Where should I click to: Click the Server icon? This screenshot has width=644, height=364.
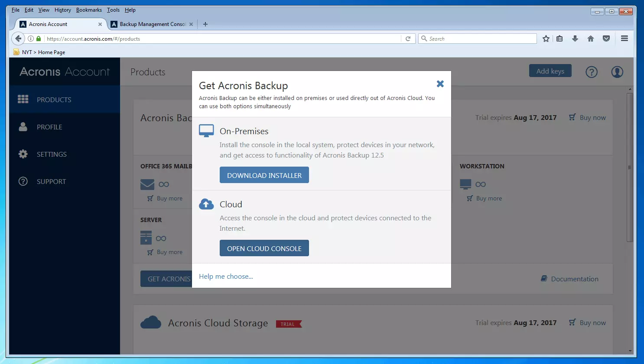[x=146, y=238]
